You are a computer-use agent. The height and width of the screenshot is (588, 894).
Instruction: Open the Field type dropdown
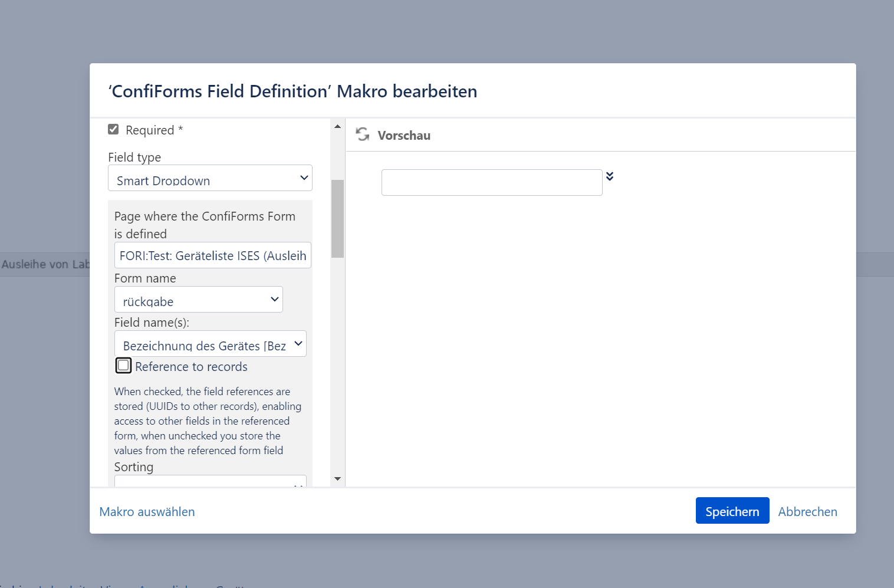click(x=210, y=178)
